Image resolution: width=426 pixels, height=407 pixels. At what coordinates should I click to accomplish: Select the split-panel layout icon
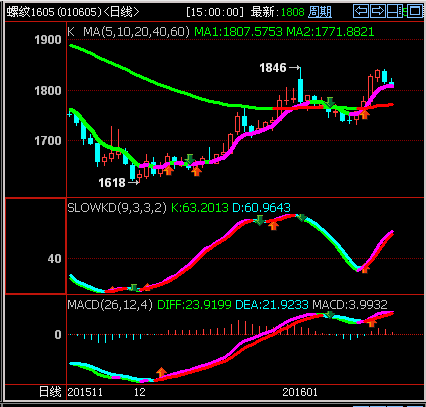click(x=395, y=11)
